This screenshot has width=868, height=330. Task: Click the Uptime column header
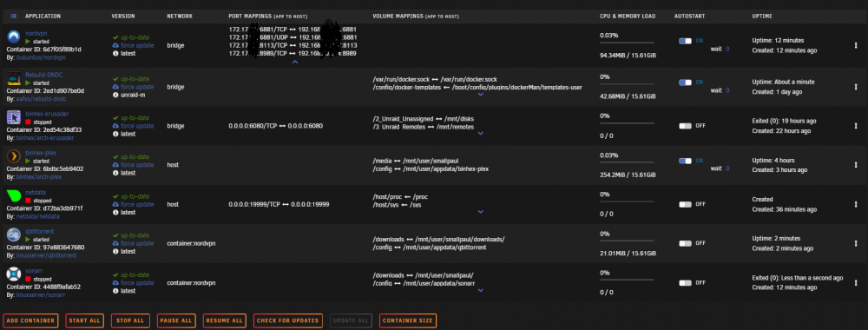pos(762,16)
